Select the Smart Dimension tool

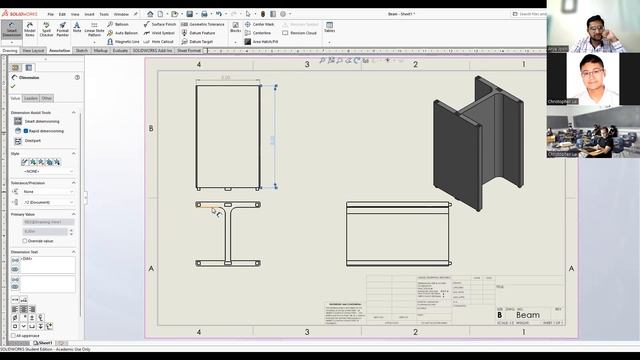coord(12,29)
